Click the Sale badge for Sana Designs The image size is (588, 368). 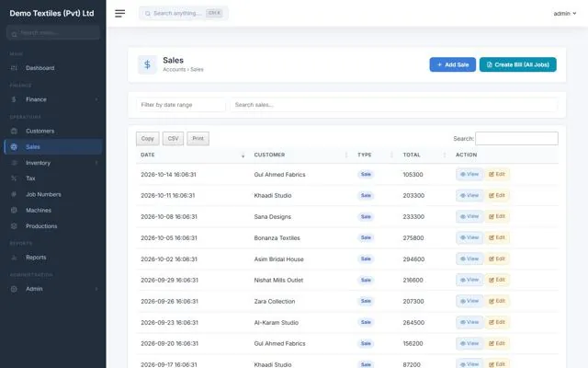coord(366,217)
